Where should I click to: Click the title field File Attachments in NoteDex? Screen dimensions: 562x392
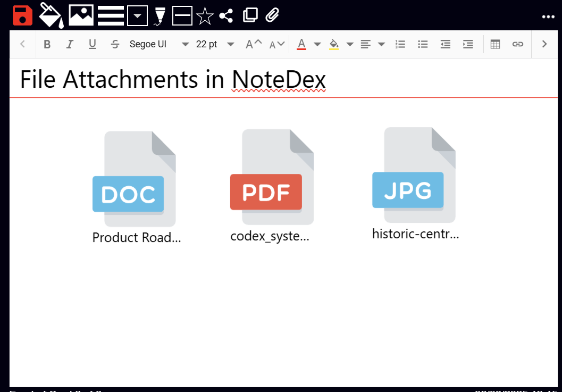pyautogui.click(x=283, y=79)
